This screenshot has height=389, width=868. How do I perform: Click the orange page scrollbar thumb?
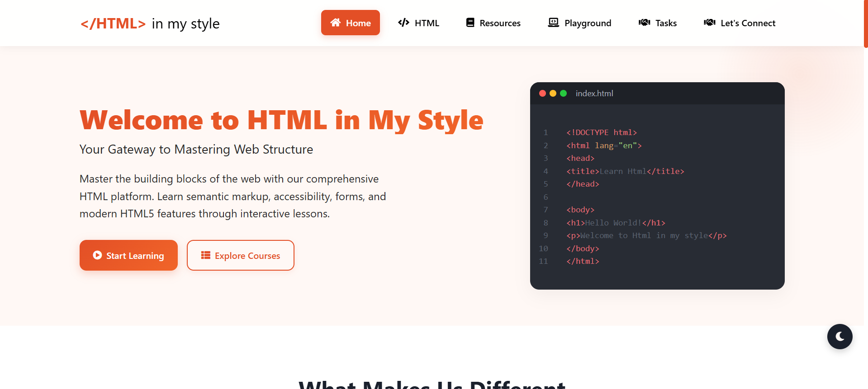pyautogui.click(x=865, y=23)
